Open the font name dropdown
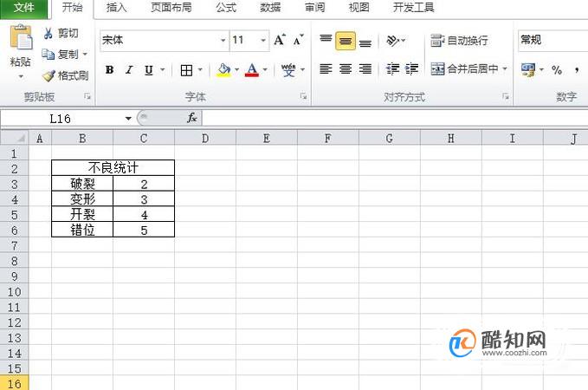The height and width of the screenshot is (390, 588). [x=223, y=40]
